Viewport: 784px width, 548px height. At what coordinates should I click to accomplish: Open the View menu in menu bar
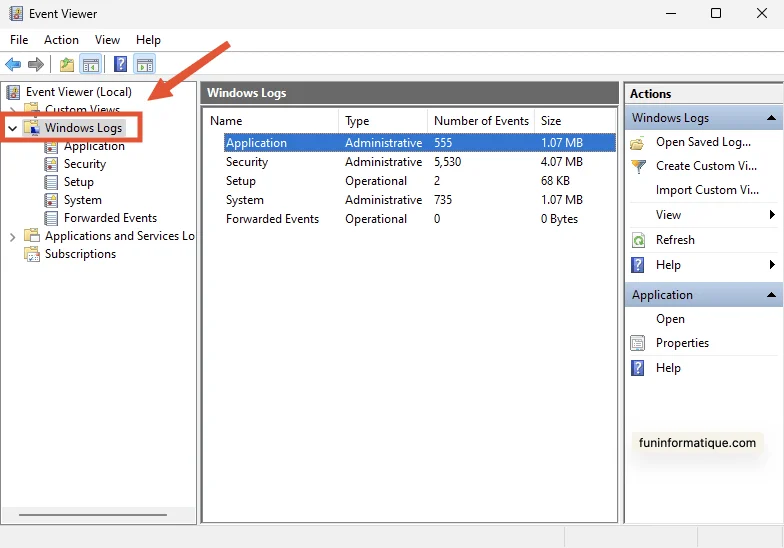(108, 40)
